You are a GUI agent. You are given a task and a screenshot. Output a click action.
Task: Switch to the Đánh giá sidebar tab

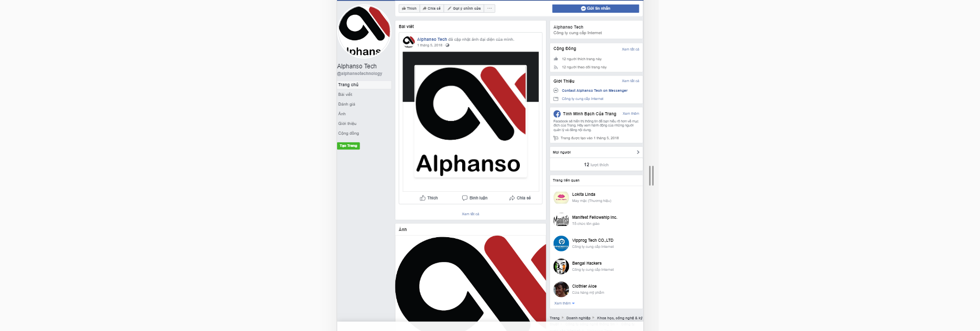coord(346,104)
